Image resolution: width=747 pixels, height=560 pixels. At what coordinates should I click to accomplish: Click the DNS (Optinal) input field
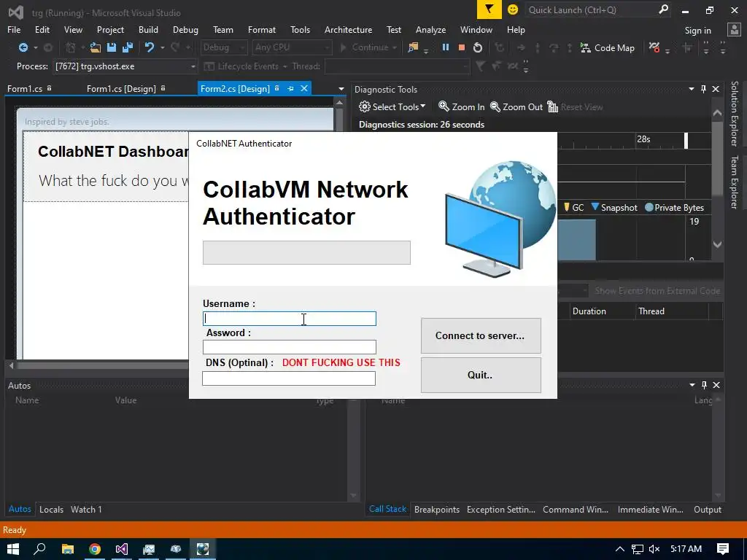pos(289,378)
